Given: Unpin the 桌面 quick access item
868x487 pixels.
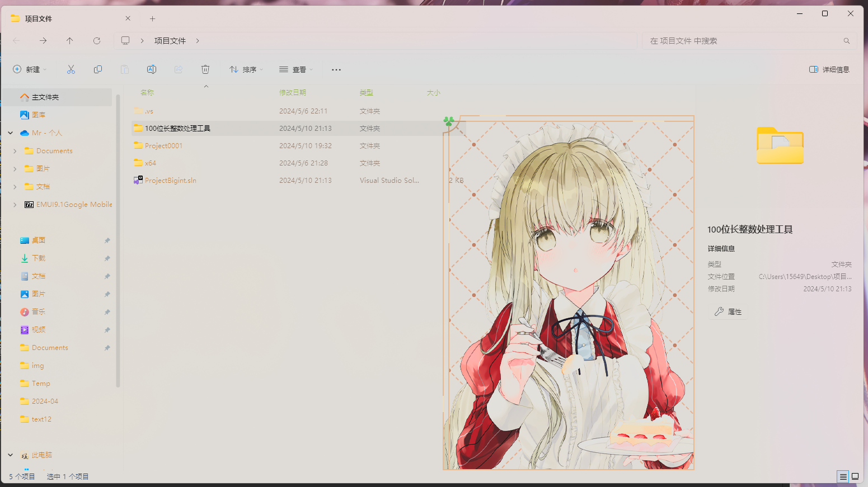Looking at the screenshot, I should coord(107,240).
